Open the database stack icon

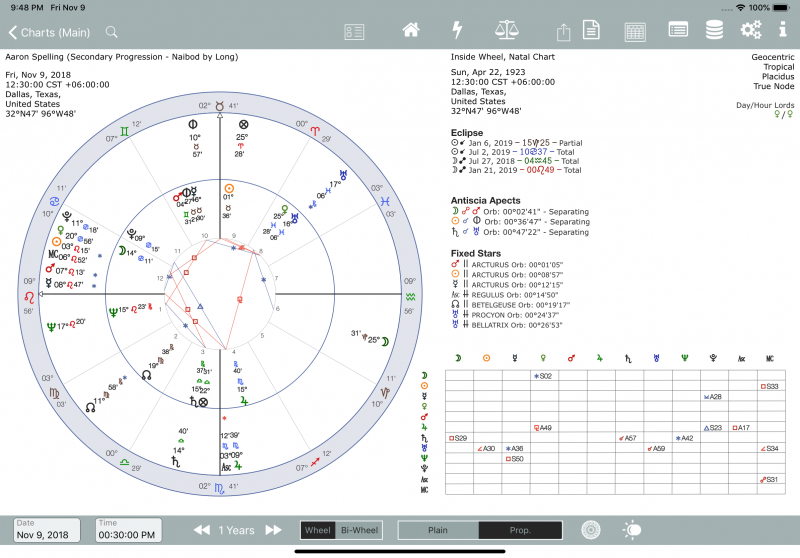pyautogui.click(x=714, y=30)
